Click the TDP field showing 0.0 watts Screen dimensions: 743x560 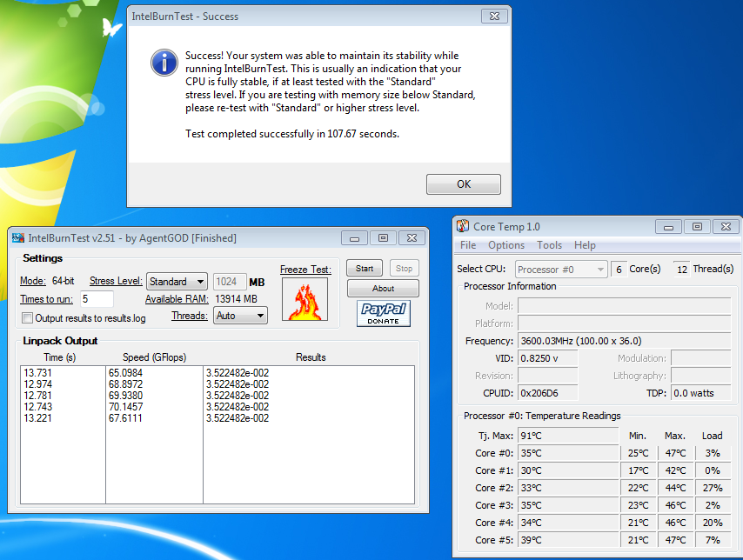(x=701, y=393)
